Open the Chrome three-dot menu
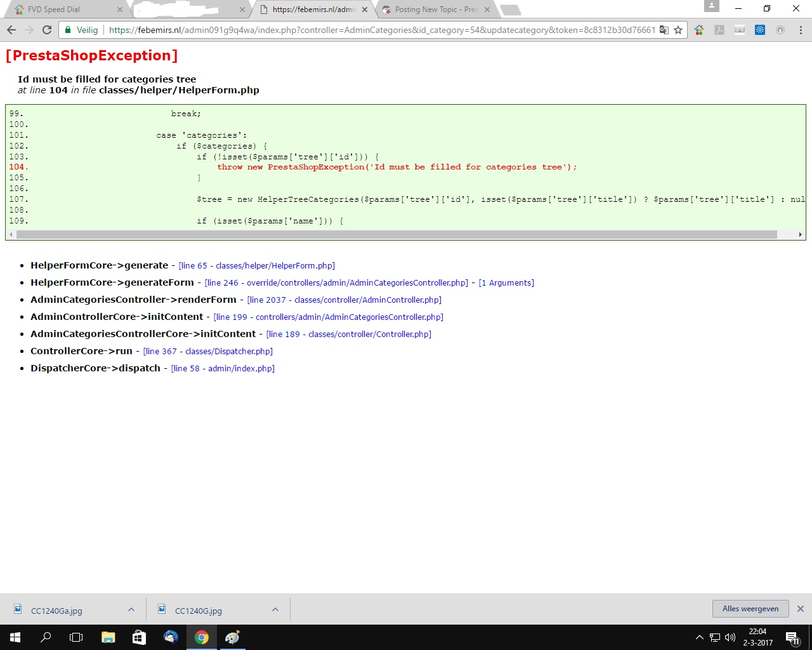The height and width of the screenshot is (650, 812). tap(801, 30)
